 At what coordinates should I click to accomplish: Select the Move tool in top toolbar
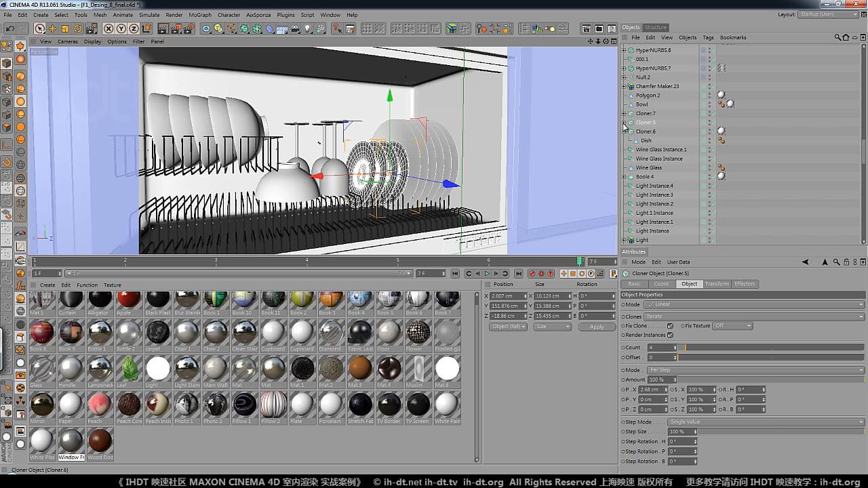pos(52,28)
